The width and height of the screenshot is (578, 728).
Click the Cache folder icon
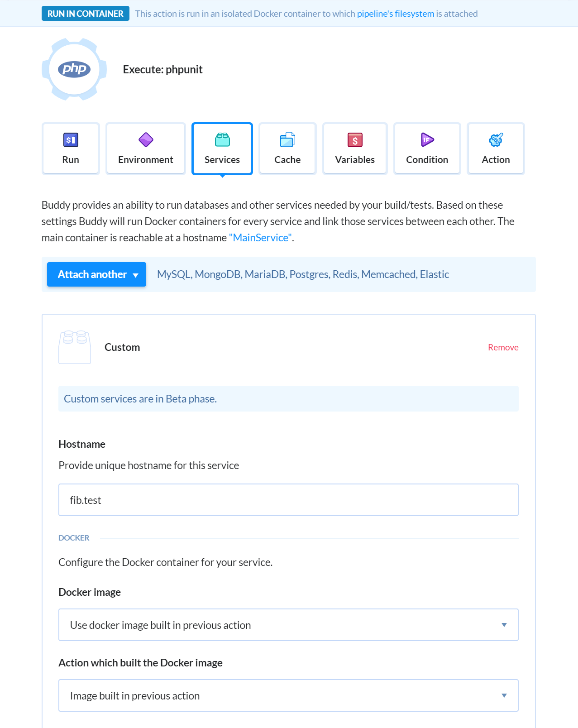click(287, 140)
